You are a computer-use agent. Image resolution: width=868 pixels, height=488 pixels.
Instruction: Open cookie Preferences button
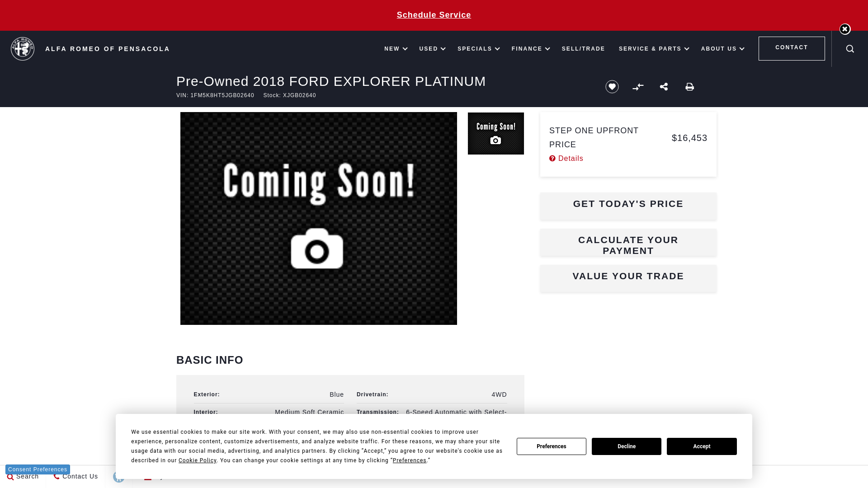point(551,446)
